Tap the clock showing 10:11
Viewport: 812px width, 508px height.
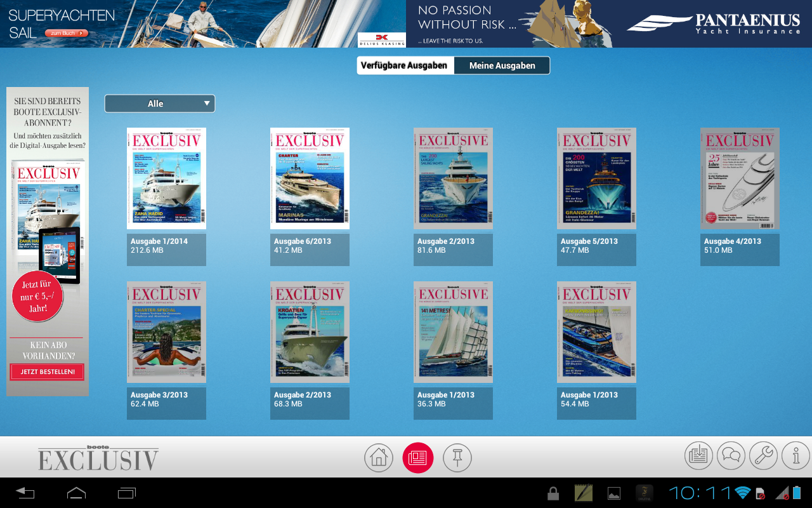coord(700,493)
